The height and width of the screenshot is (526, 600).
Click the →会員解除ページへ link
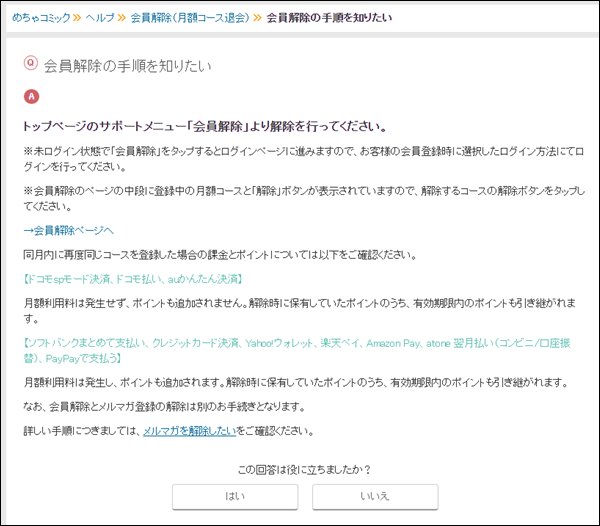68,230
